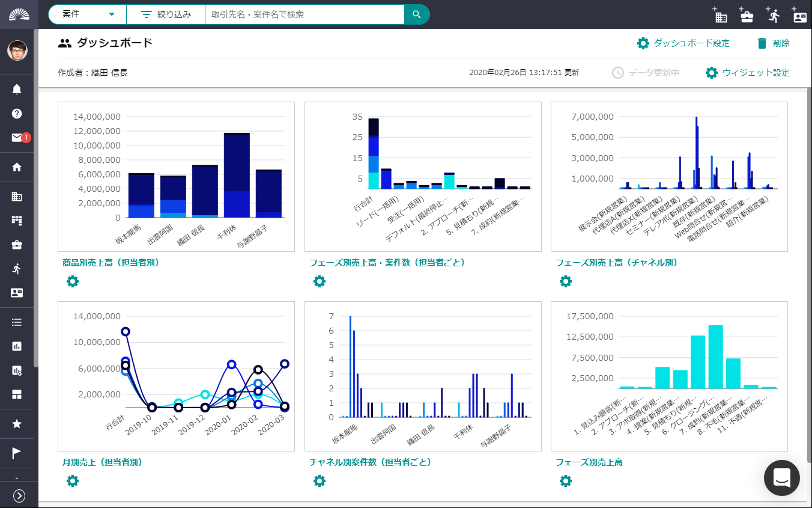Expand the sidebar with the arrow button
Image resolution: width=812 pixels, height=508 pixels.
pos(19,495)
